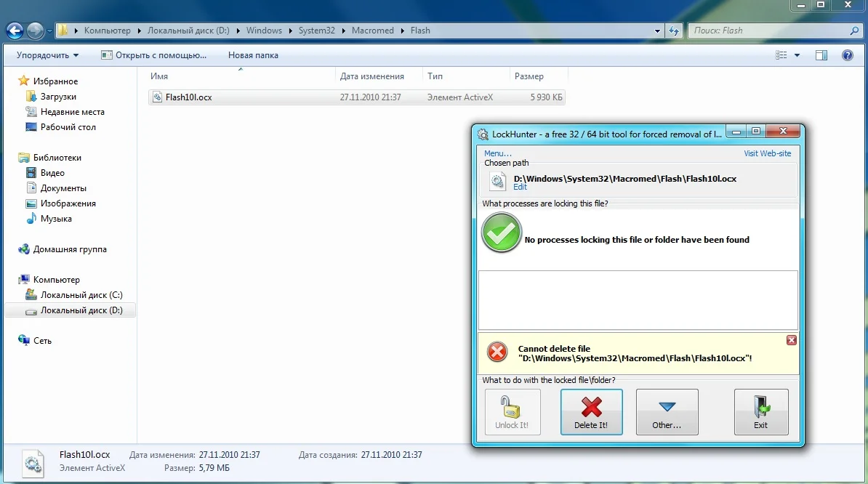Screen dimensions: 868x484
Task: Open the view options dropdown arrow
Action: click(797, 55)
